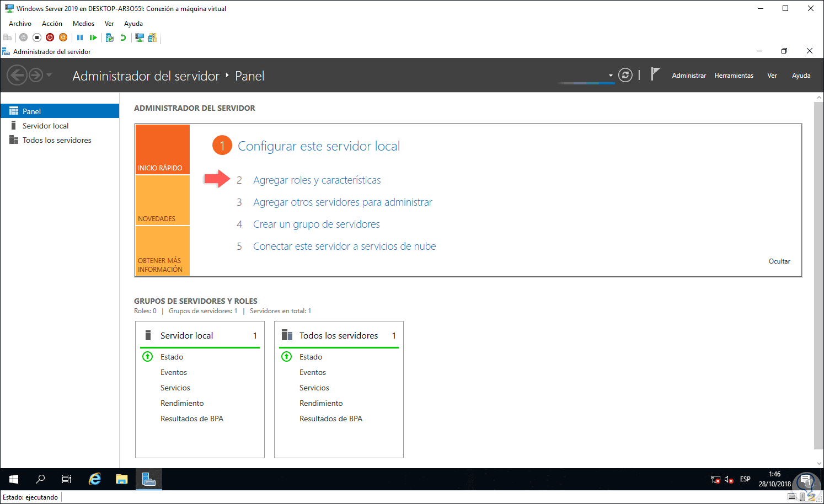Open the Ayuda menu beside Acción and Medios

pyautogui.click(x=133, y=24)
